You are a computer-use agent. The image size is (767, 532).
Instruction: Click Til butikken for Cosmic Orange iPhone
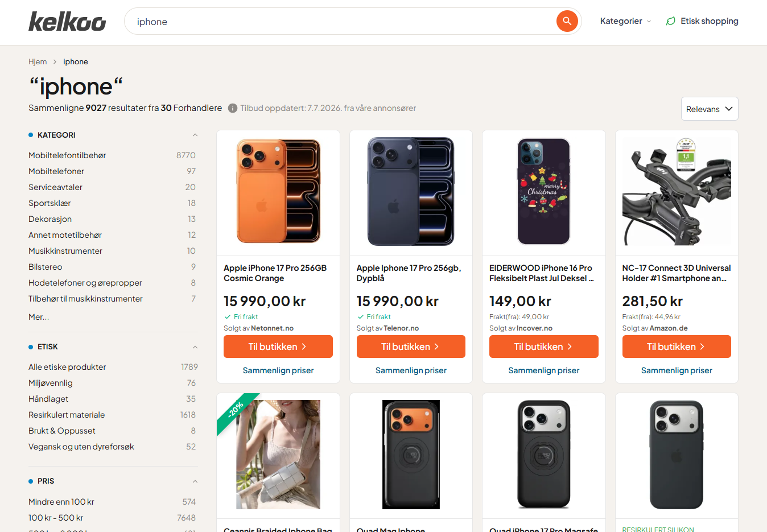pyautogui.click(x=278, y=347)
